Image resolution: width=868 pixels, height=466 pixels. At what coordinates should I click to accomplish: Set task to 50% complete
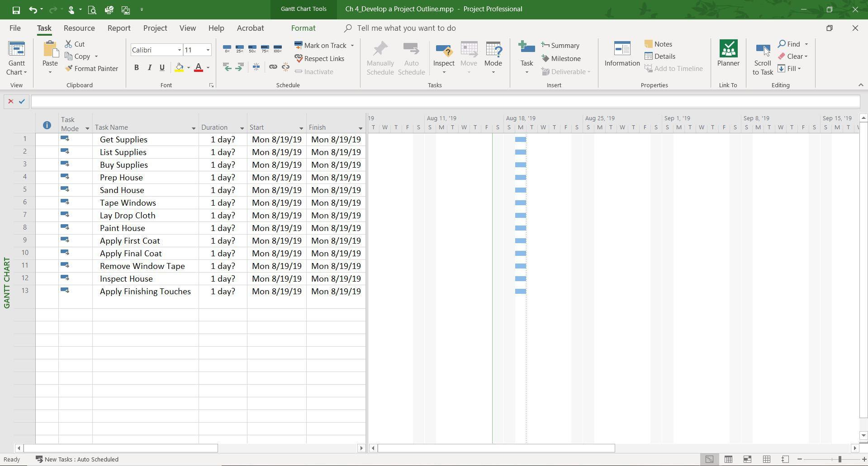[x=252, y=48]
